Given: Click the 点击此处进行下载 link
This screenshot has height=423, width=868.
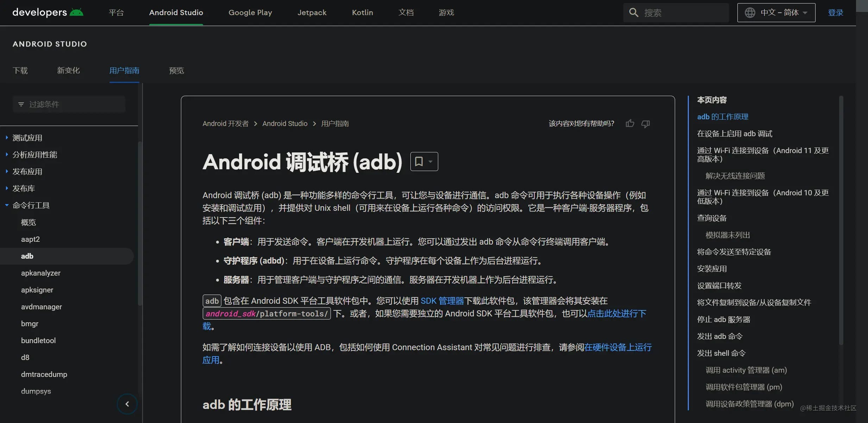Looking at the screenshot, I should (x=617, y=314).
